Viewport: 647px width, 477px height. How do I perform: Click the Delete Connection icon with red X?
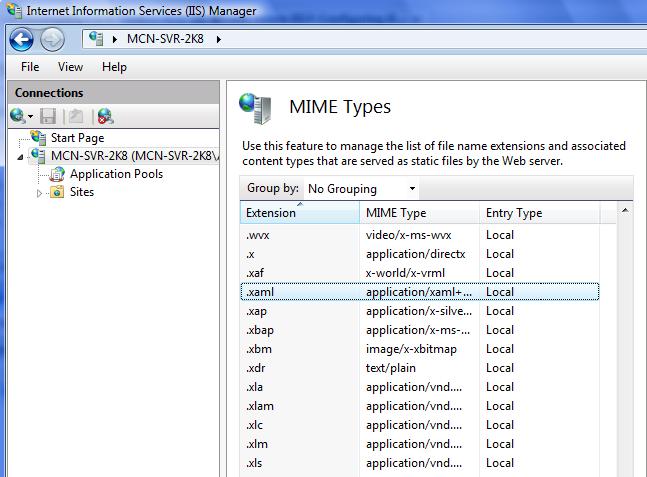[x=106, y=116]
